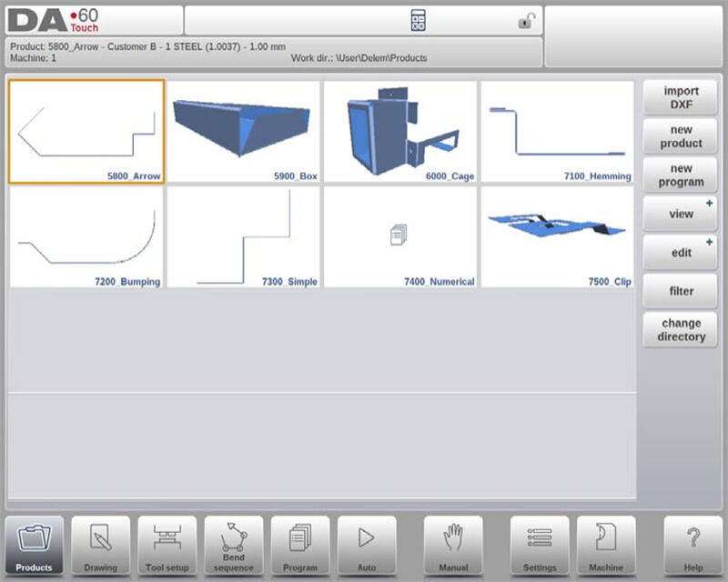Expand the edit options button

(681, 252)
